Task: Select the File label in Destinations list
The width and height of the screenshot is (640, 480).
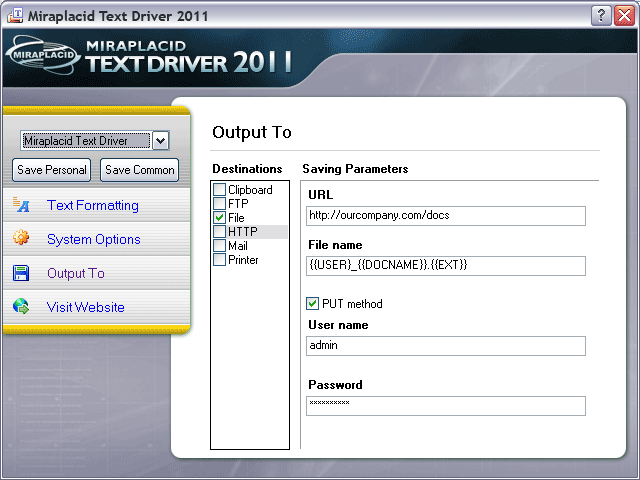Action: click(x=236, y=218)
